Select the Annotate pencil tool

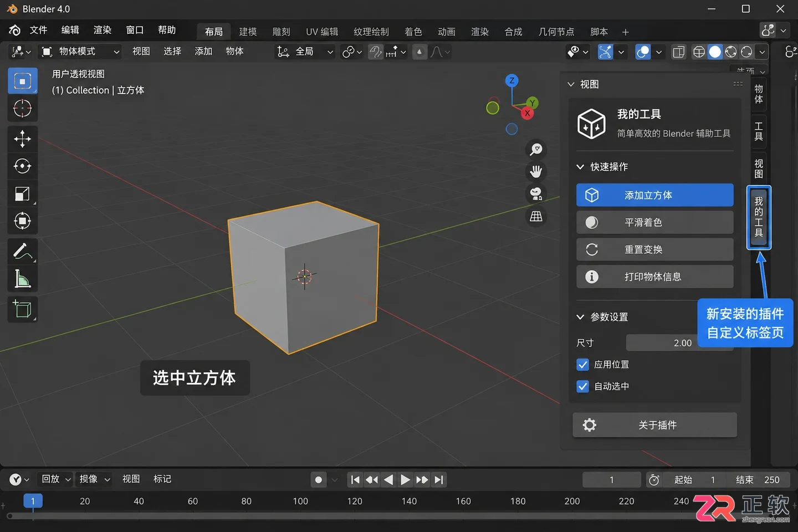(x=22, y=251)
